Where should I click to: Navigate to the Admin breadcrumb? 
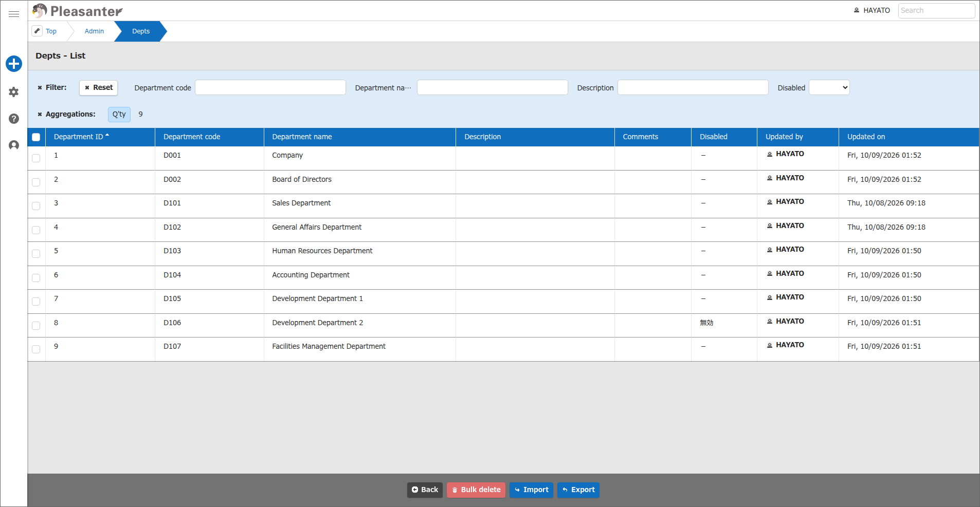[94, 31]
